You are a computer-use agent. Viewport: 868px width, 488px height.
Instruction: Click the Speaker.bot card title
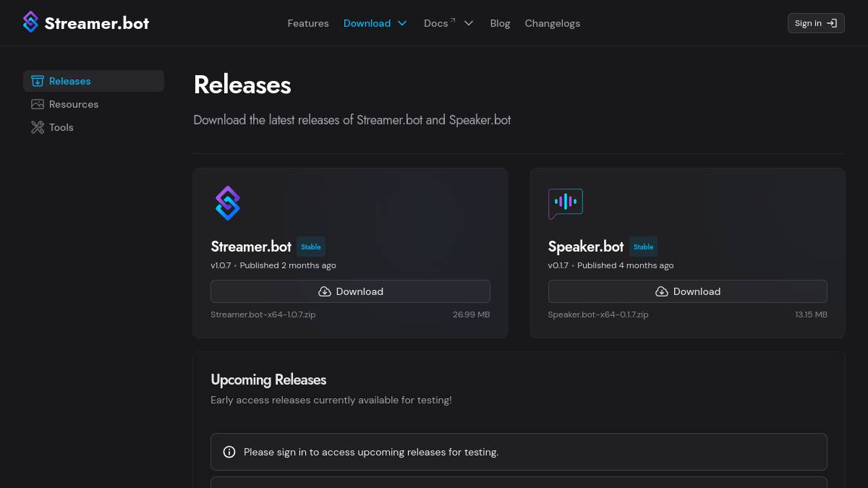pyautogui.click(x=586, y=247)
